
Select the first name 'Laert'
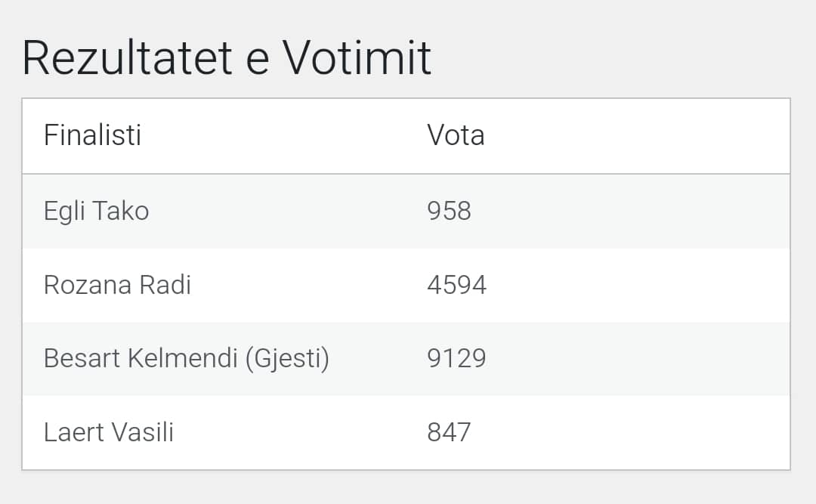(73, 432)
